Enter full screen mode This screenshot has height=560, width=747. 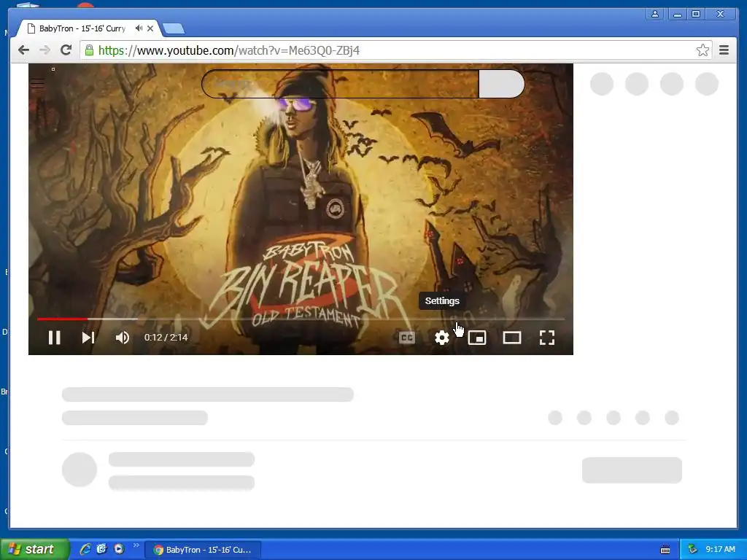547,338
